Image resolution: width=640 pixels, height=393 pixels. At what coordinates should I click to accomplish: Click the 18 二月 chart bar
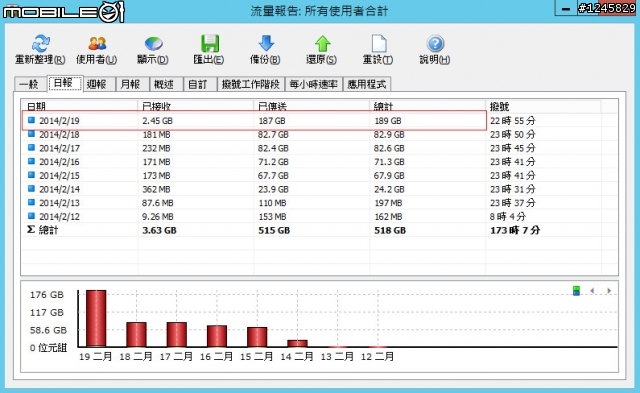(x=136, y=334)
